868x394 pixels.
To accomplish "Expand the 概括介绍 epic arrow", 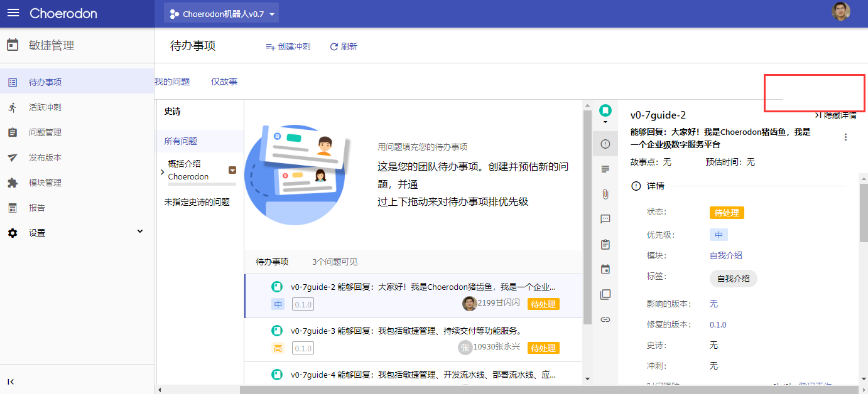I will (162, 171).
